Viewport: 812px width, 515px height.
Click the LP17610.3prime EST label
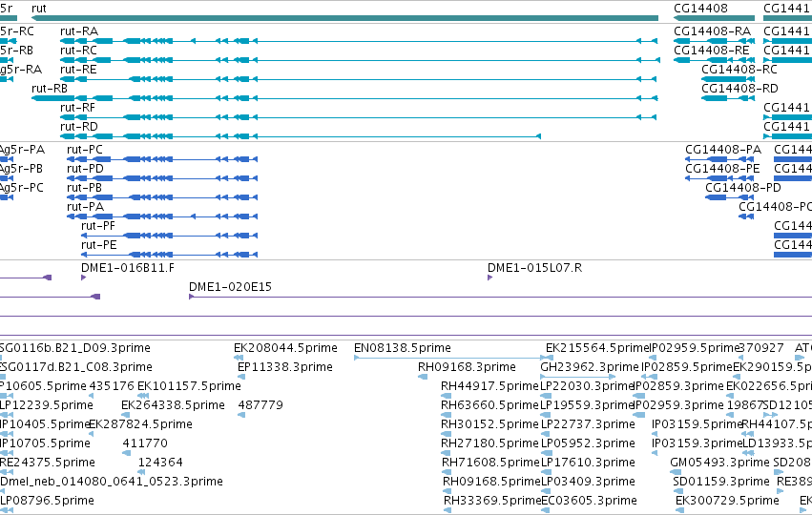point(589,463)
